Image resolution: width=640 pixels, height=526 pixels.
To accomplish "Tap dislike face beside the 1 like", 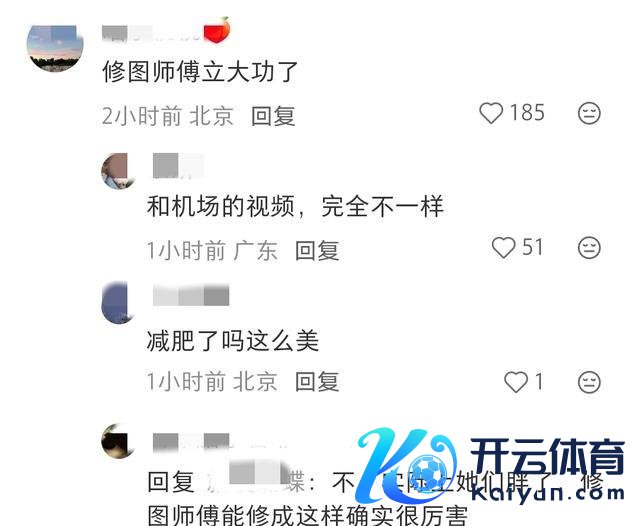I will click(x=589, y=382).
